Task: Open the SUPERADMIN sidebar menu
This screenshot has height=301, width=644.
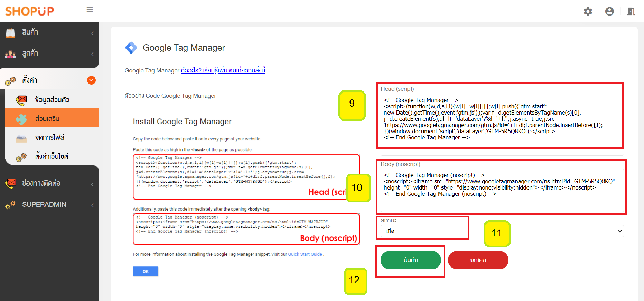Action: (x=49, y=204)
